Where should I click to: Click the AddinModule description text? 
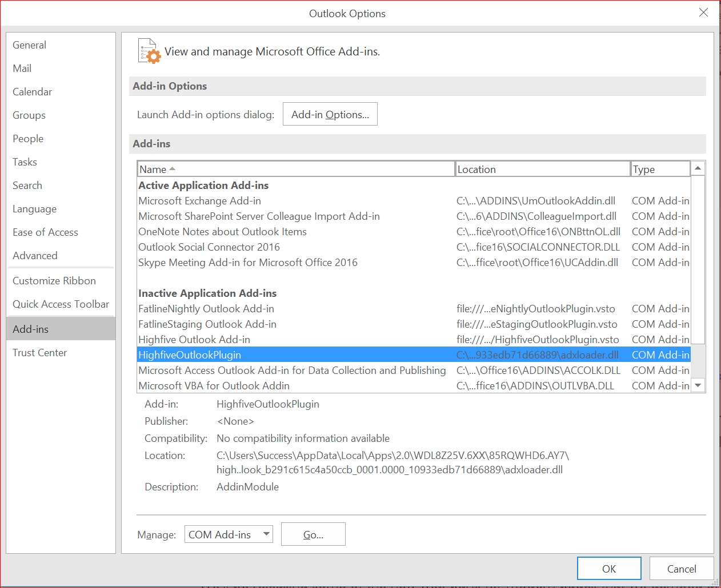[x=248, y=487]
